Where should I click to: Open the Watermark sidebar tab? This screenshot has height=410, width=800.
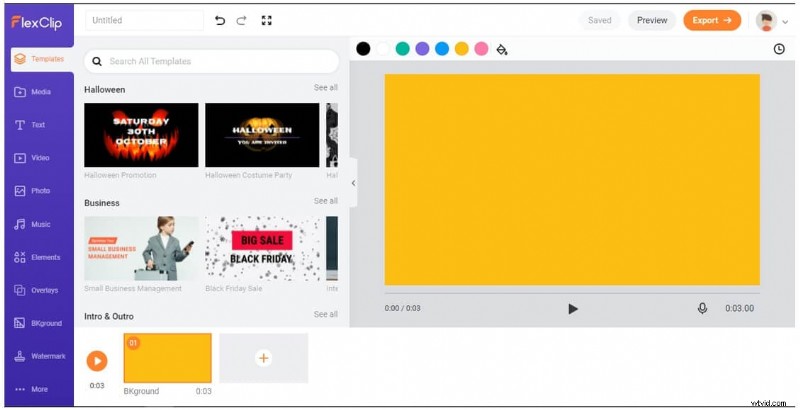[40, 356]
